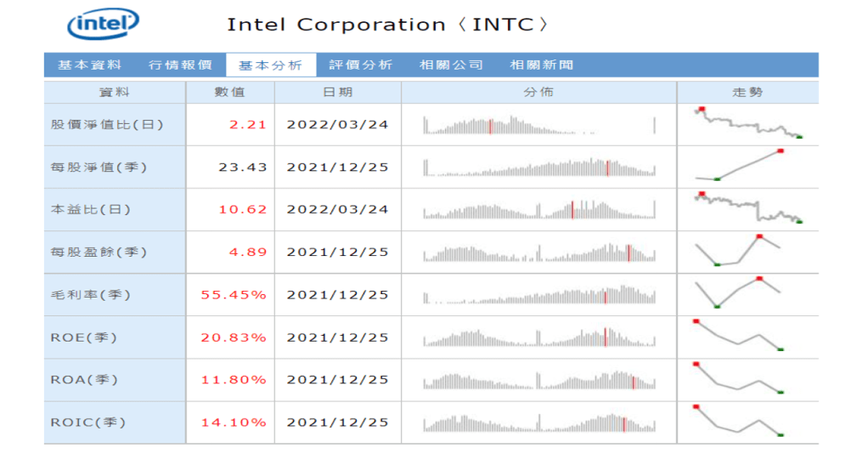Viewport: 868px width, 465px height.
Task: Switch to the 行情報價 tab
Action: tap(180, 65)
